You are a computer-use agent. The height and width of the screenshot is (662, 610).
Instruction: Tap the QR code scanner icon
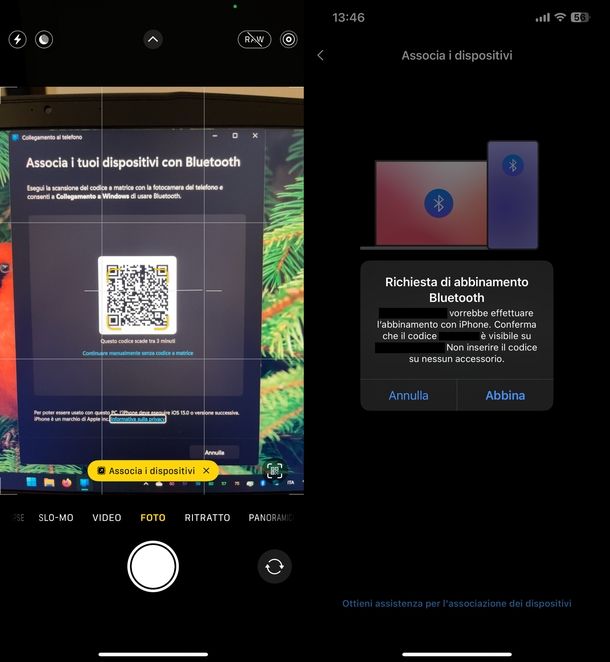(274, 469)
